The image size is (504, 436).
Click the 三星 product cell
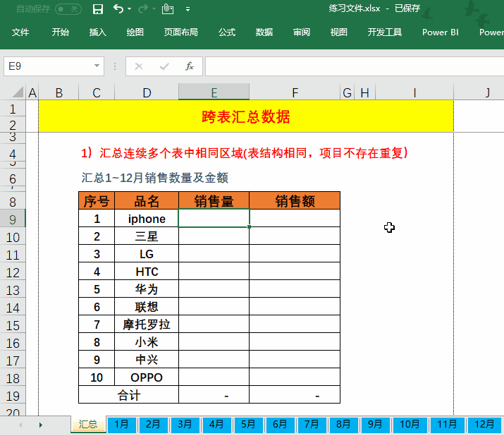point(147,236)
